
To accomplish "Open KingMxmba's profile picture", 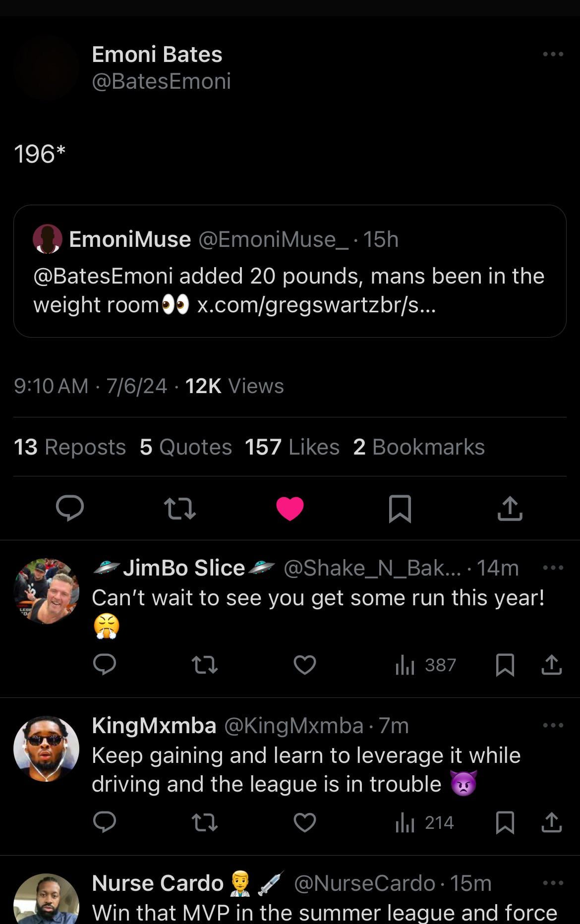I will coord(46,749).
